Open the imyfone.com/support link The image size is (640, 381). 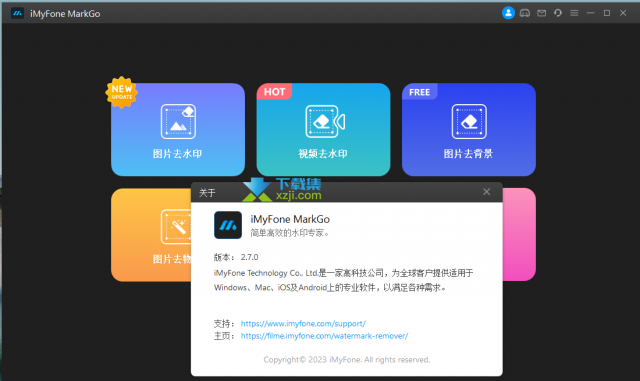click(303, 323)
